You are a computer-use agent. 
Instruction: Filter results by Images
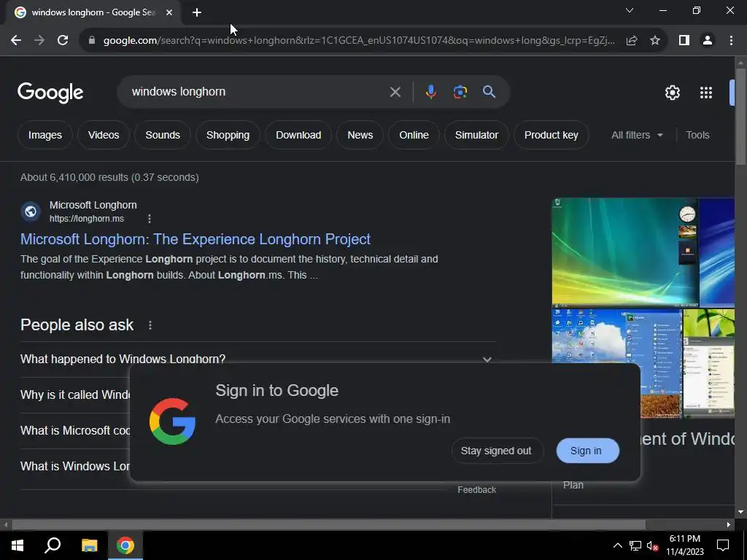point(45,135)
